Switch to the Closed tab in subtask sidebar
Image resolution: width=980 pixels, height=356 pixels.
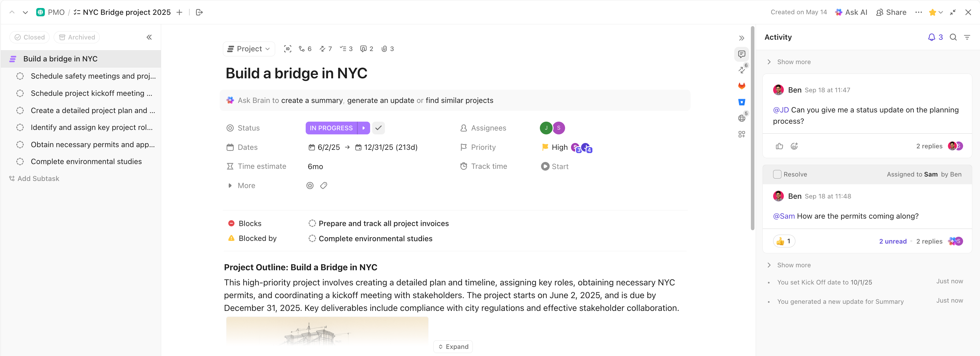[29, 37]
